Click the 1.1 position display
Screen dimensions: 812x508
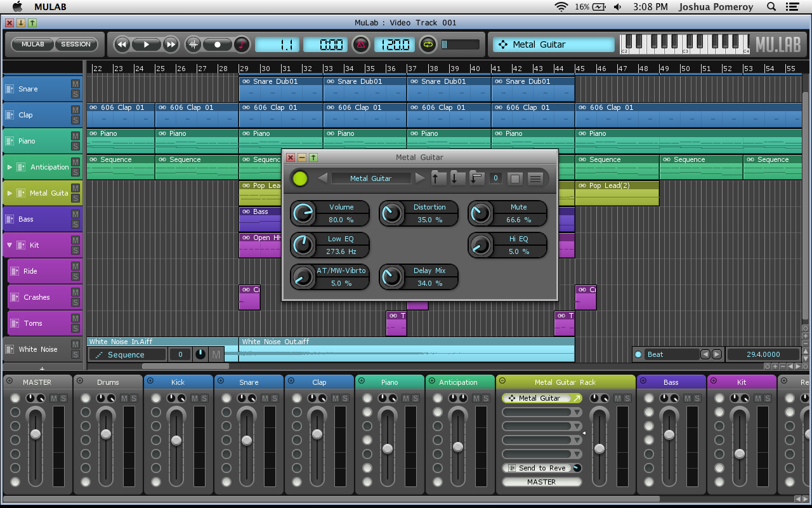277,44
